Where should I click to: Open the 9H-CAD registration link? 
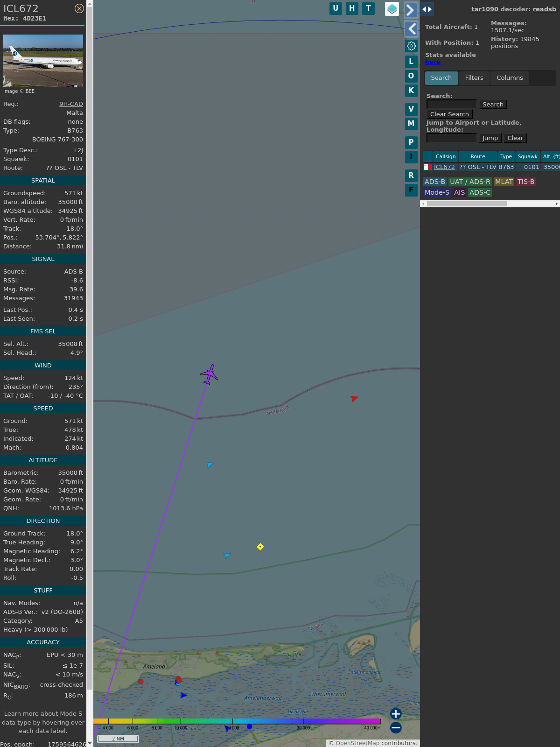(71, 104)
